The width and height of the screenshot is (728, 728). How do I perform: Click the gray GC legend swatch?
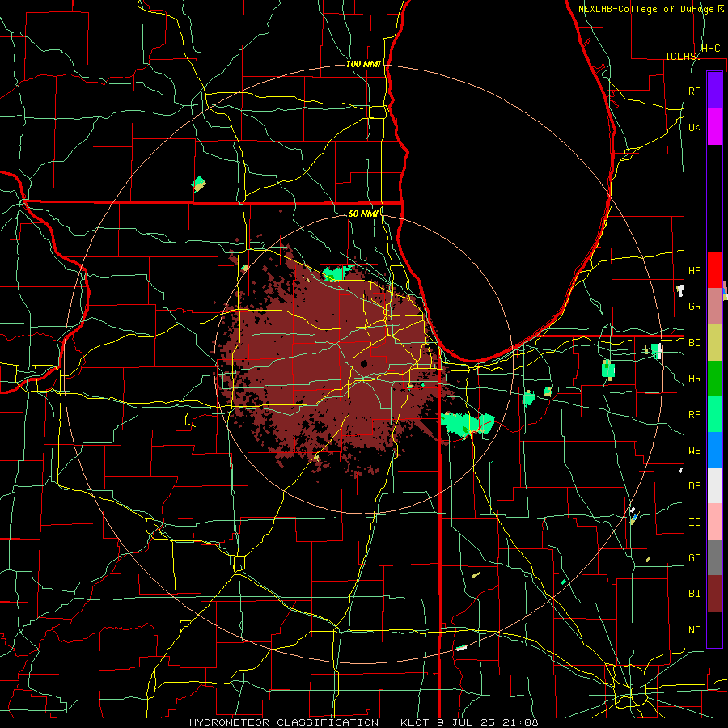[x=714, y=557]
